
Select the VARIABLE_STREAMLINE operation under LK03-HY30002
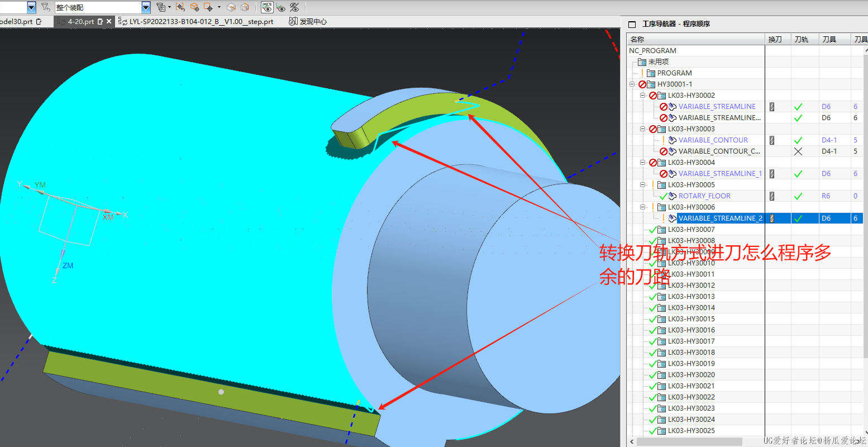[717, 107]
